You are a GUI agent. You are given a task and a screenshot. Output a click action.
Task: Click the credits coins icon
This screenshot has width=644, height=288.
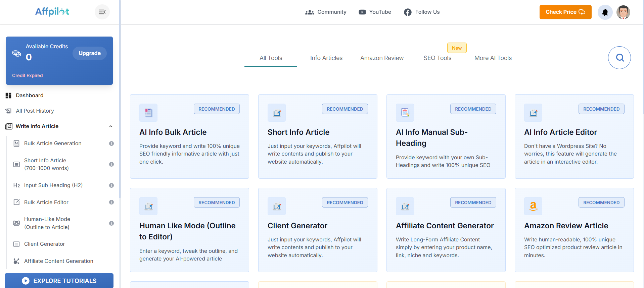pos(16,53)
